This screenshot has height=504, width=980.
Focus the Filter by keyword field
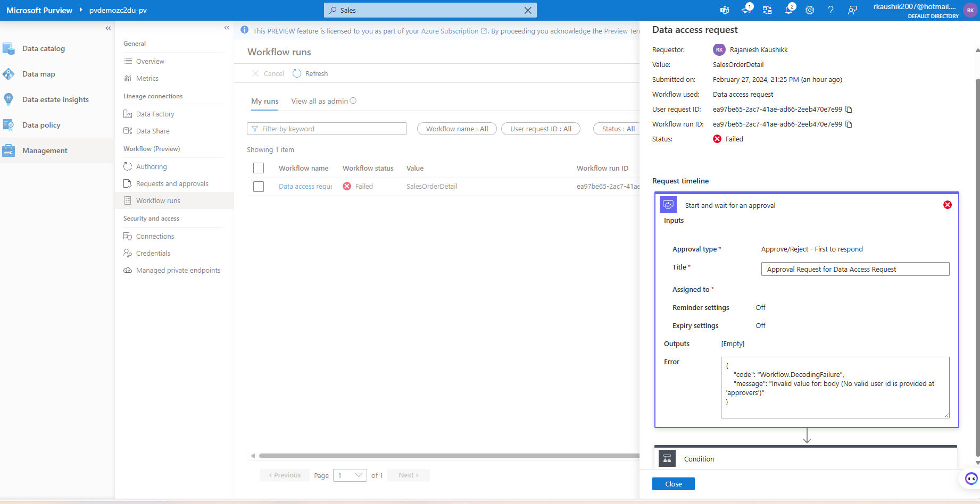click(x=327, y=129)
